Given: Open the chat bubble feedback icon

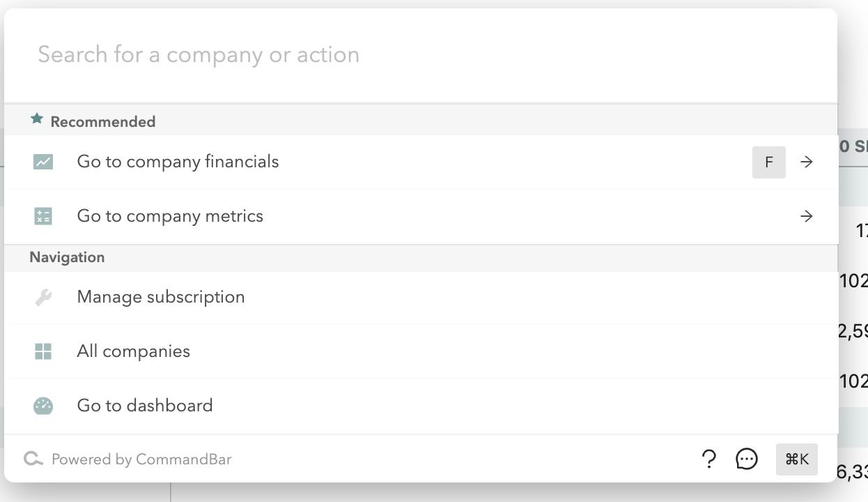Looking at the screenshot, I should coord(747,459).
